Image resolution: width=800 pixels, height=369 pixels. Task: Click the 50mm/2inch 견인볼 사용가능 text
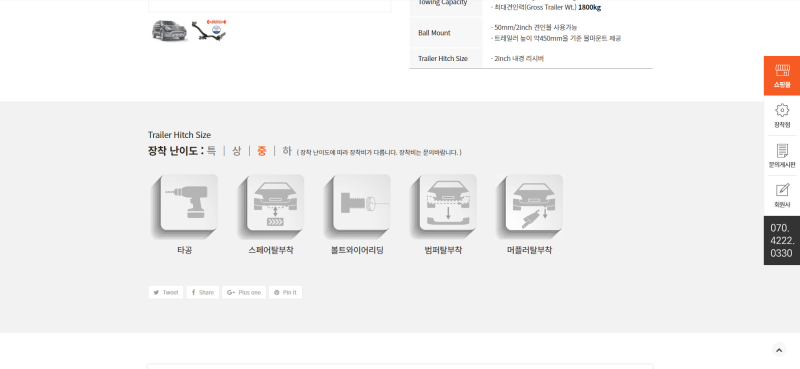click(534, 28)
